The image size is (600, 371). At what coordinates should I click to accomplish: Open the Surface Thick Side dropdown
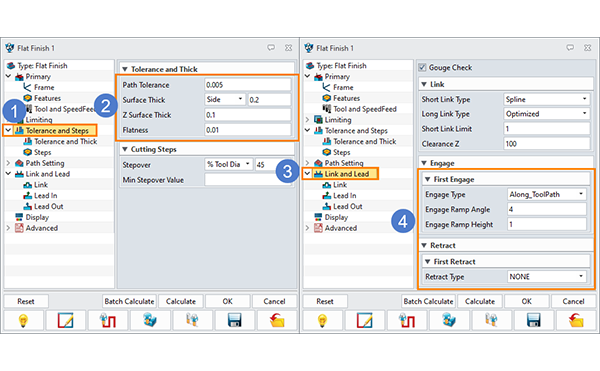[x=225, y=99]
